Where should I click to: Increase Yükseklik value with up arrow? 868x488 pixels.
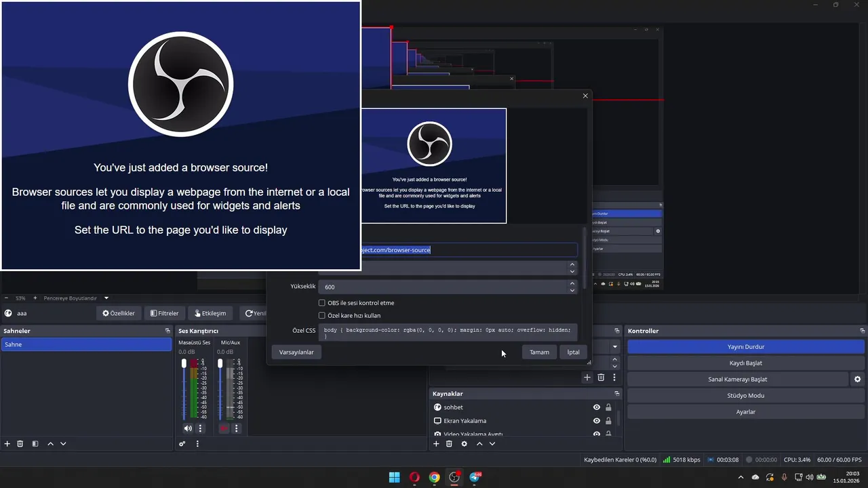pos(572,283)
